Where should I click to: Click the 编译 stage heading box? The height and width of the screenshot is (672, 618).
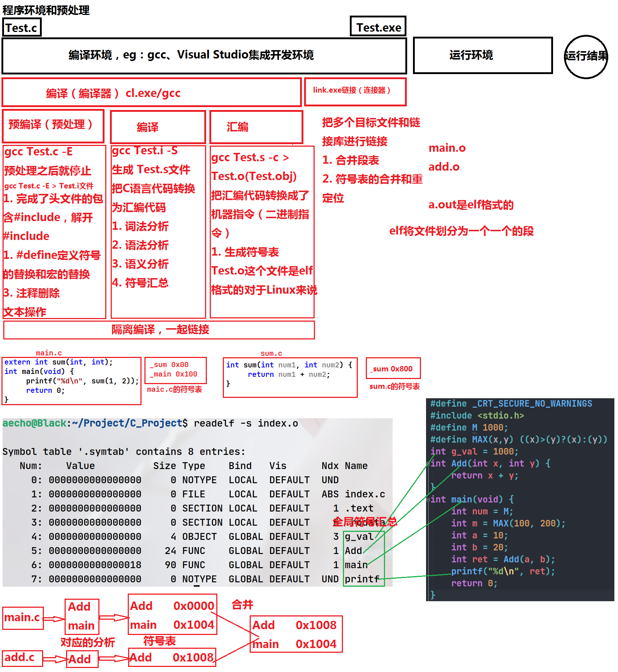(158, 127)
